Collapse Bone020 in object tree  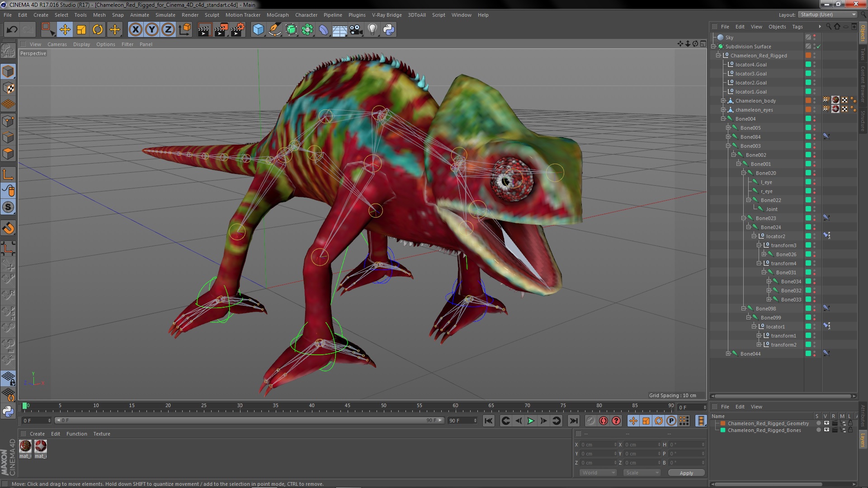(x=743, y=173)
